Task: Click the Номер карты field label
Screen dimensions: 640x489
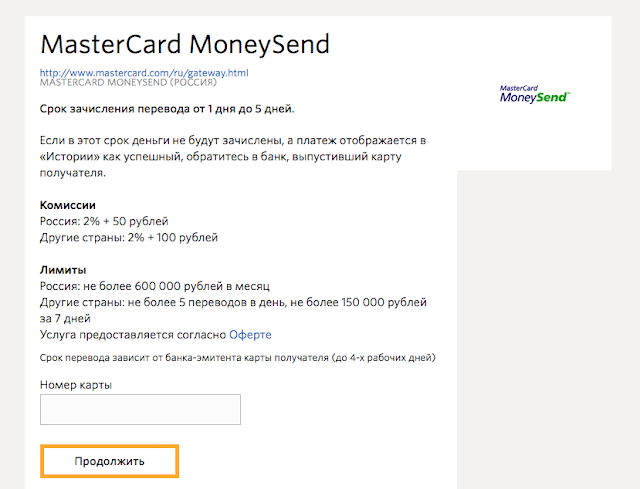Action: [x=76, y=385]
